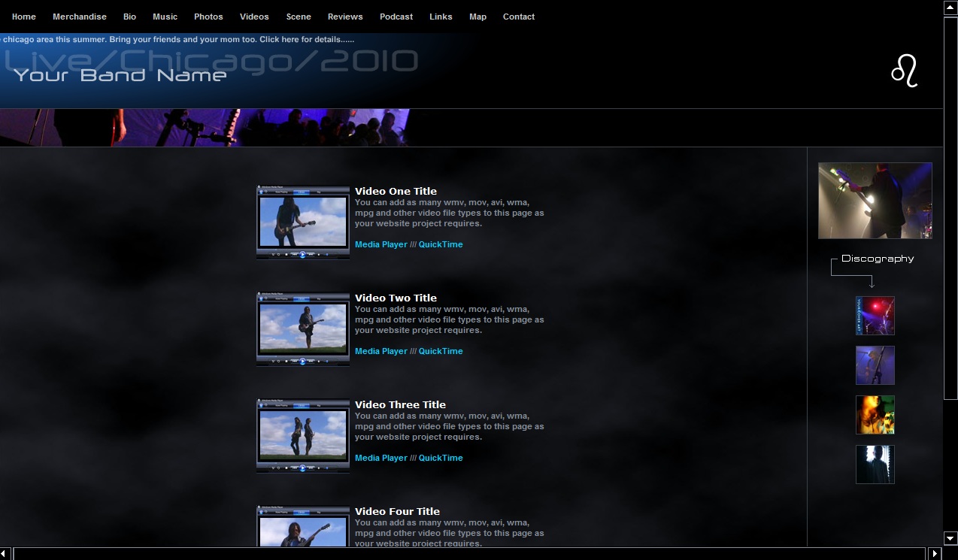Click the Leo symbol logo
Viewport: 958px width, 560px height.
click(904, 71)
